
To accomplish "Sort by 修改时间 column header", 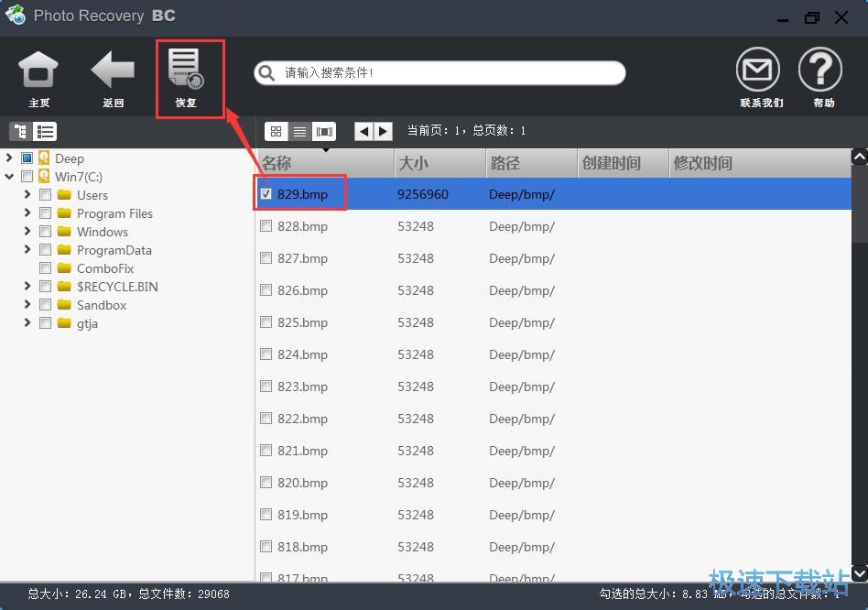I will [760, 163].
